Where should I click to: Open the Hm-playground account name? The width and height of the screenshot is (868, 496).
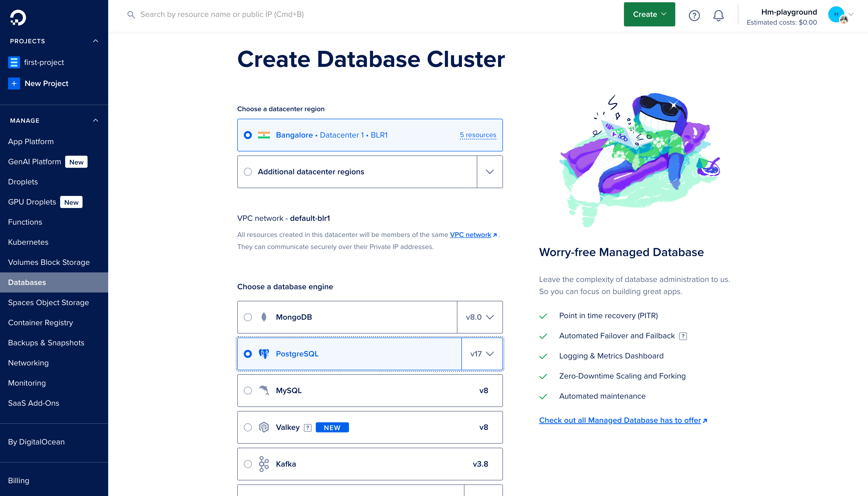pyautogui.click(x=789, y=12)
